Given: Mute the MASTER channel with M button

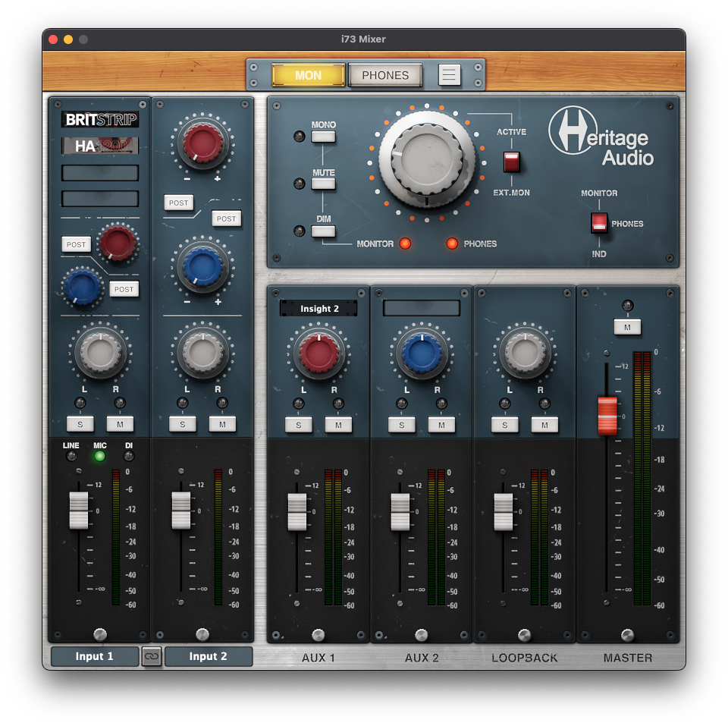Looking at the screenshot, I should 627,327.
